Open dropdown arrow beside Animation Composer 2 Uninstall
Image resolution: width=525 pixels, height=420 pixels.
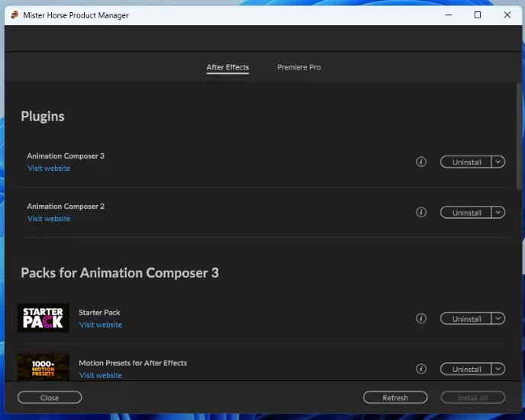pos(498,212)
